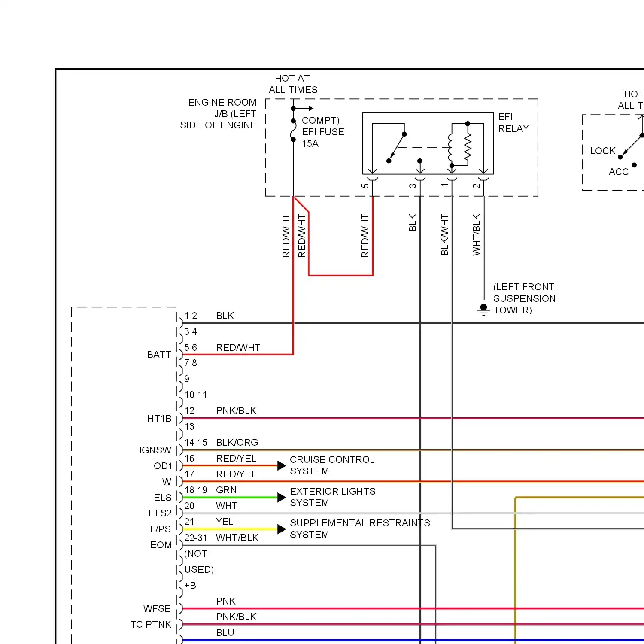Click the vertical BLK/WHT wire label
Image resolution: width=644 pixels, height=644 pixels.
point(444,235)
